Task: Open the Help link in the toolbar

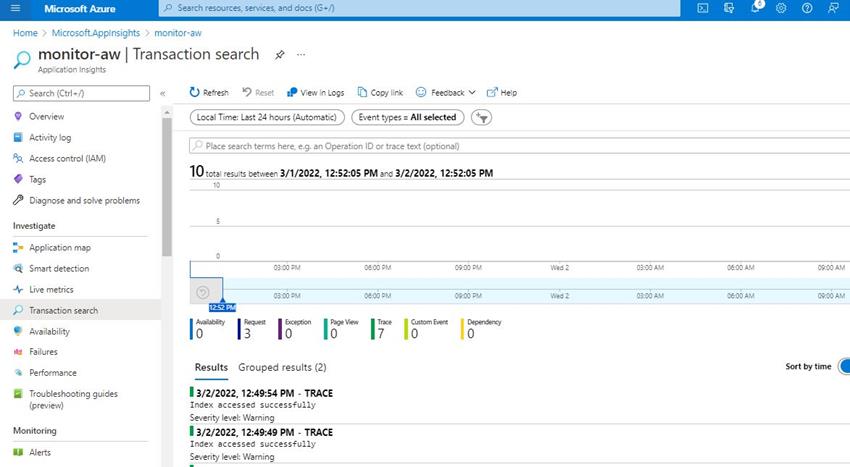Action: (x=502, y=93)
